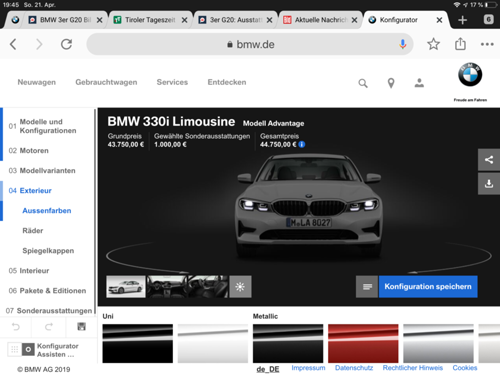Viewport: 500px width, 375px height.
Task: Open the de_DE language selector
Action: (268, 369)
